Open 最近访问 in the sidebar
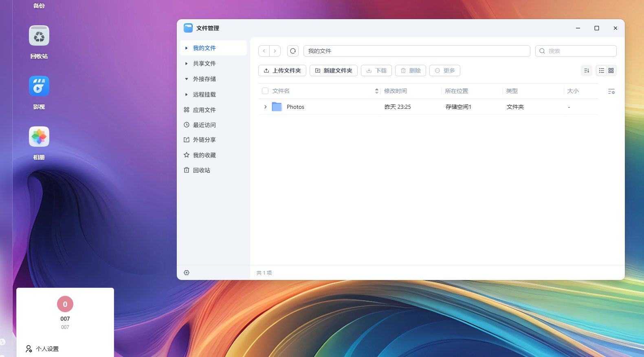644x357 pixels. pyautogui.click(x=204, y=125)
